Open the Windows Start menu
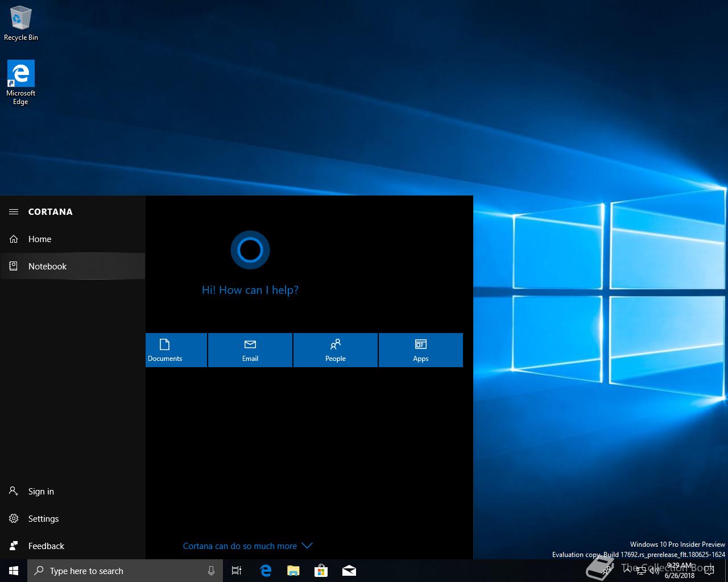This screenshot has width=728, height=582. point(14,571)
